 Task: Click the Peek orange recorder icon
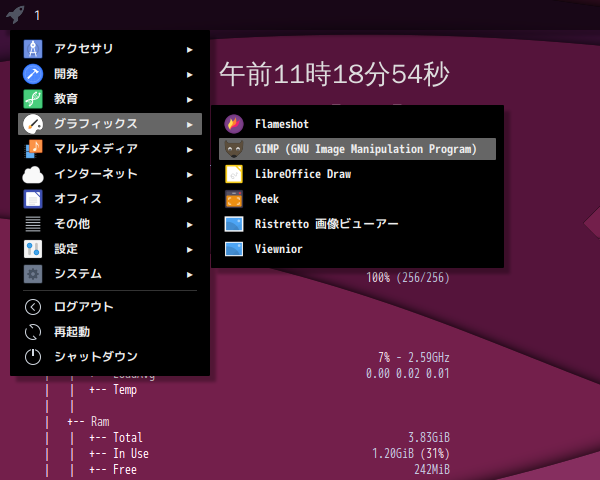(x=234, y=199)
